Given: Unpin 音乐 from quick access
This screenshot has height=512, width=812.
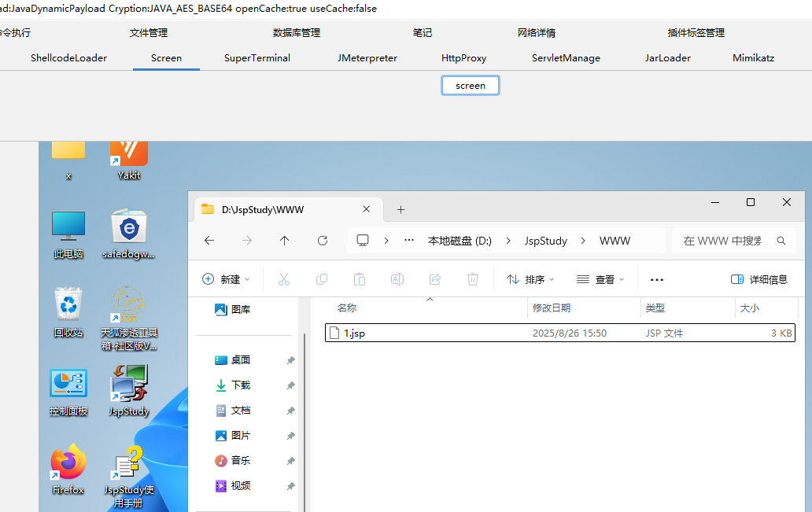Looking at the screenshot, I should click(290, 461).
